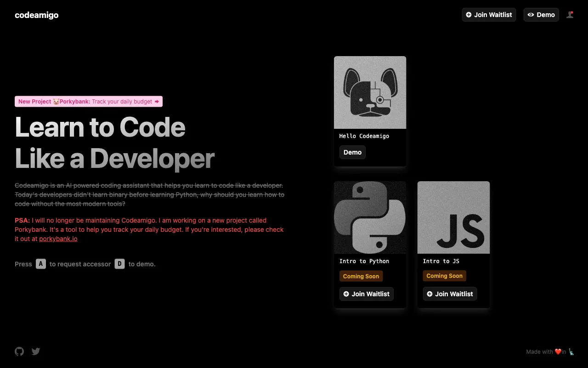Click the 'PSA:' label text
The height and width of the screenshot is (368, 588).
coord(22,220)
